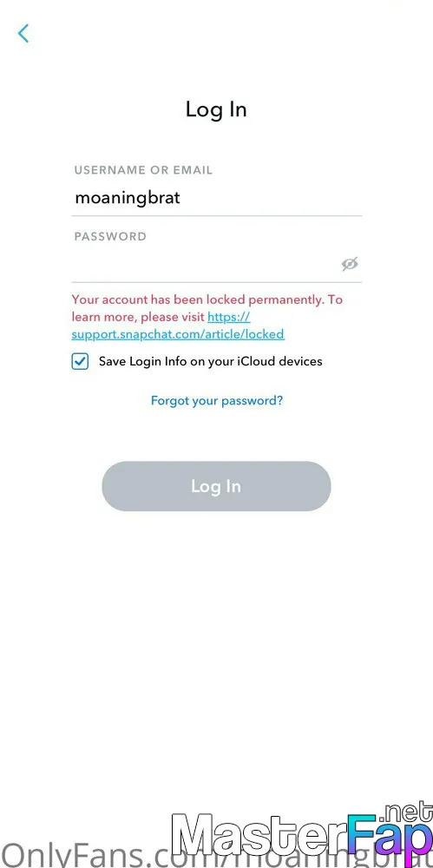Screen dimensions: 433x868
Task: Click the .net badge on watermark
Action: (x=405, y=812)
